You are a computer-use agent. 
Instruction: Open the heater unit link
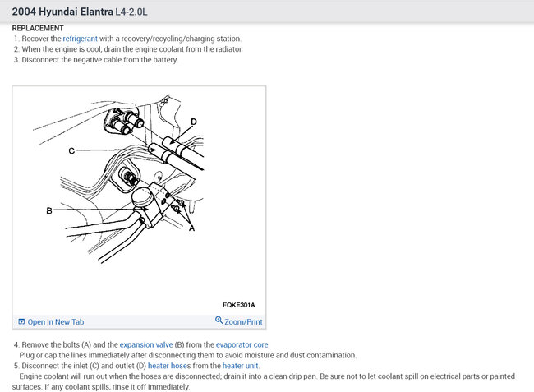pyautogui.click(x=241, y=366)
